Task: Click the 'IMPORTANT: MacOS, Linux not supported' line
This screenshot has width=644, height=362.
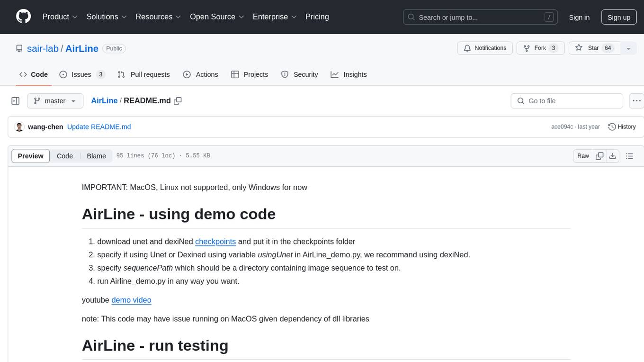Action: click(195, 187)
